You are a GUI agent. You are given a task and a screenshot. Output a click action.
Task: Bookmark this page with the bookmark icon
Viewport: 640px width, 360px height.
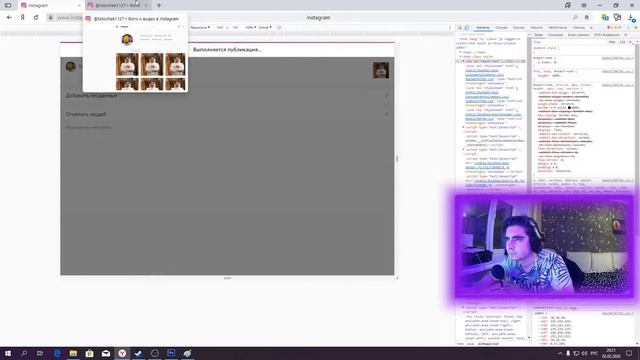click(x=587, y=18)
